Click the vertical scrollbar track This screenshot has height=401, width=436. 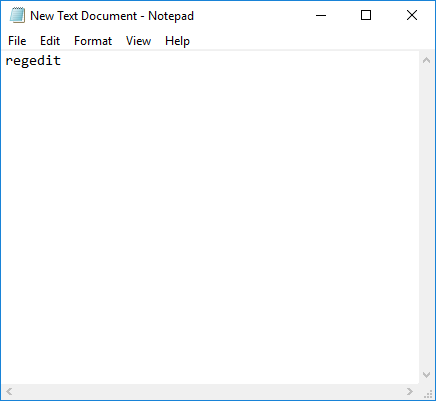(426, 218)
